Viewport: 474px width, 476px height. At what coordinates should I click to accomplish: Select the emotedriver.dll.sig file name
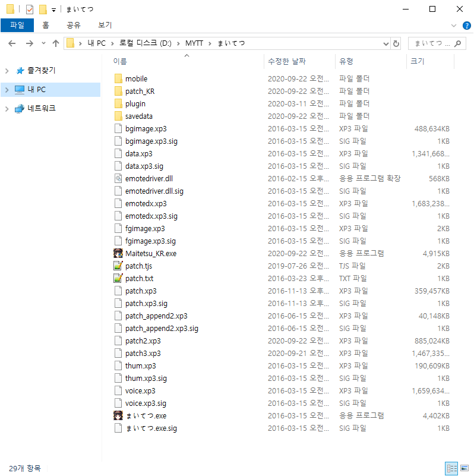(154, 191)
